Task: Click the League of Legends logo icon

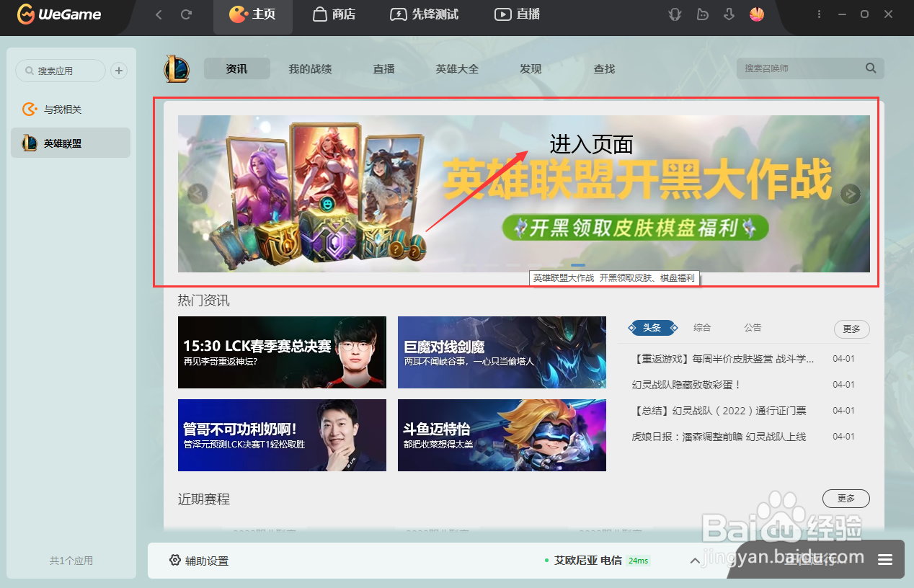Action: tap(177, 68)
